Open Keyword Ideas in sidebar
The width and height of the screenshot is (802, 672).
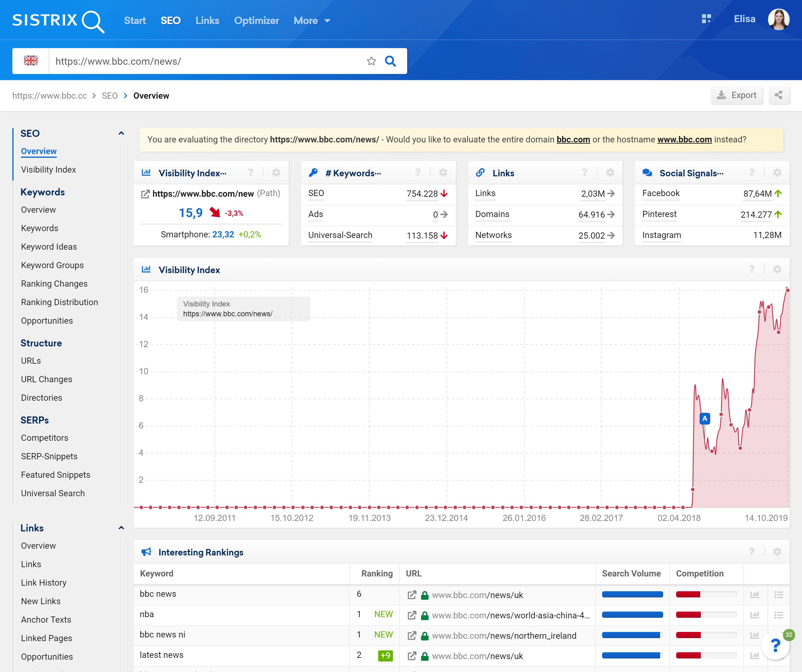click(x=49, y=247)
